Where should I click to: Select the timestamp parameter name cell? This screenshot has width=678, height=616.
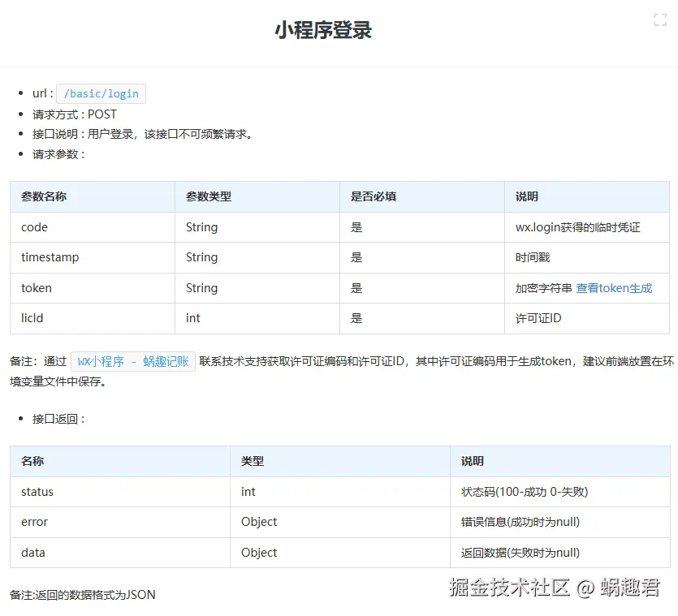[x=93, y=257]
